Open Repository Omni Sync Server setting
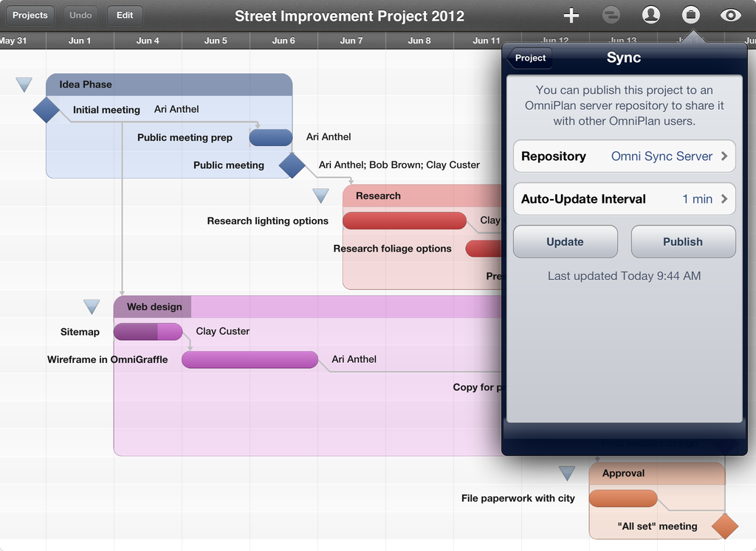Viewport: 756px width, 551px height. click(x=624, y=156)
